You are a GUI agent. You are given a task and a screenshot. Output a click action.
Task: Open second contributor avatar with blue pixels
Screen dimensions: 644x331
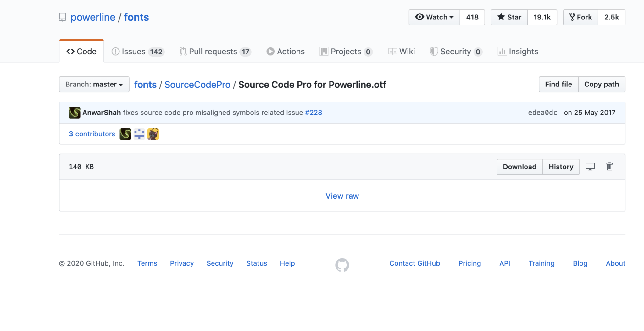(139, 134)
